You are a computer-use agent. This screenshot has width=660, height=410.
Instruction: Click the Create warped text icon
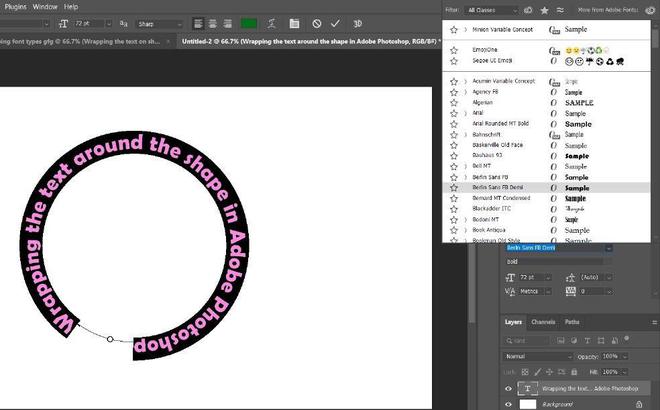[x=272, y=22]
